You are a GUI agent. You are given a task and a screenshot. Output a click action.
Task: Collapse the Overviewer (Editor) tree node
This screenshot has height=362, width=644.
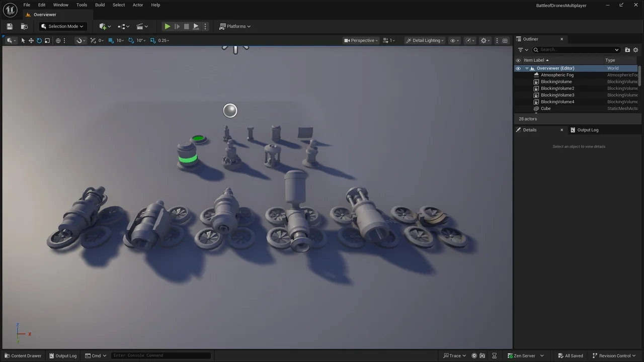pyautogui.click(x=526, y=68)
